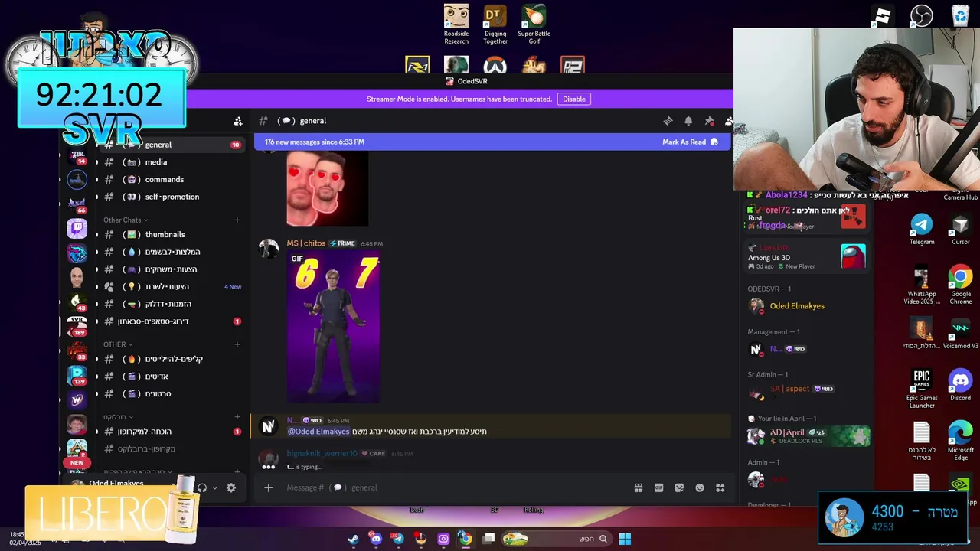Image resolution: width=980 pixels, height=551 pixels.
Task: Open the self-promotion channel
Action: pyautogui.click(x=171, y=197)
